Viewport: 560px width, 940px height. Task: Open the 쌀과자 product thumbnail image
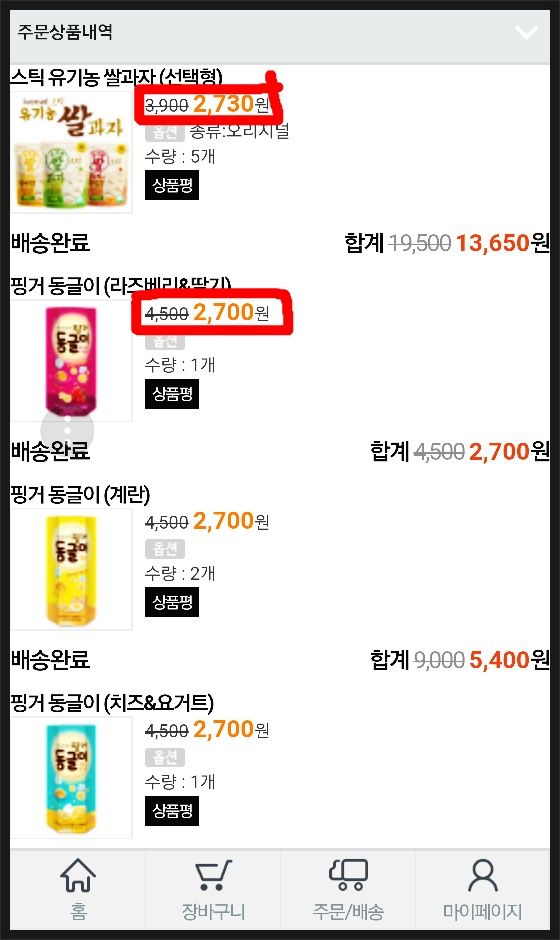click(x=71, y=152)
